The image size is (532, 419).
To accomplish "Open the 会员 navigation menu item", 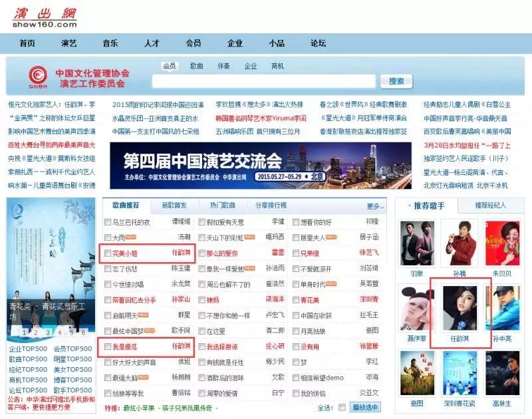I will point(194,43).
